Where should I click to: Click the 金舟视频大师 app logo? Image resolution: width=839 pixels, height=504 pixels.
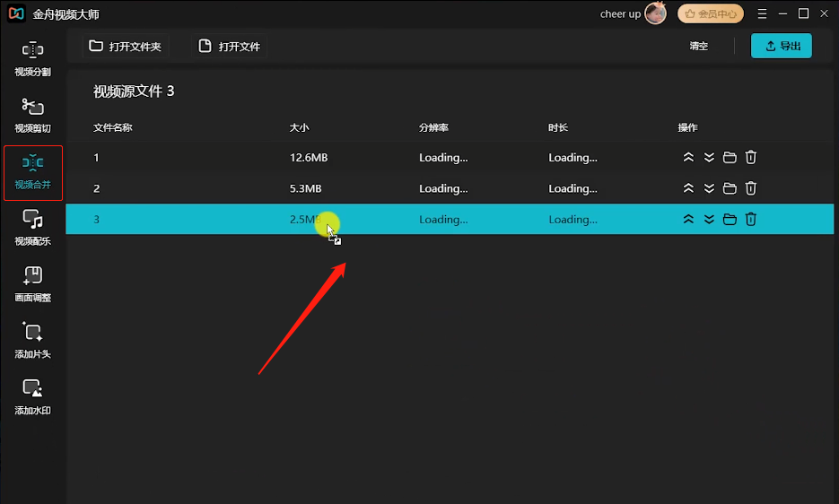click(x=16, y=14)
